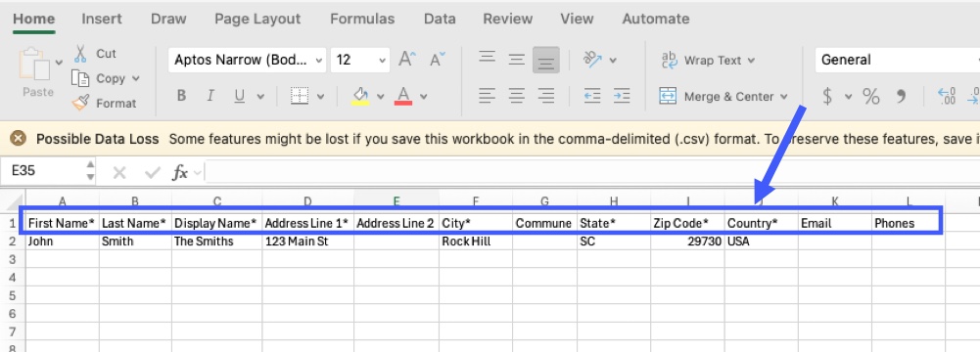Go to the Formulas tab

click(362, 19)
